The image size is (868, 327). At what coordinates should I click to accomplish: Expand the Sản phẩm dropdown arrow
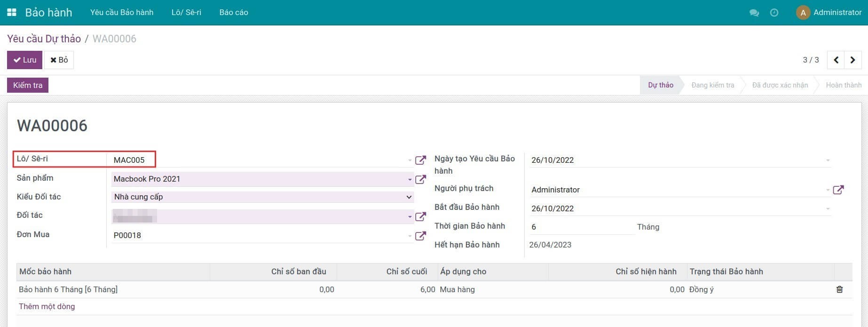[x=410, y=179]
